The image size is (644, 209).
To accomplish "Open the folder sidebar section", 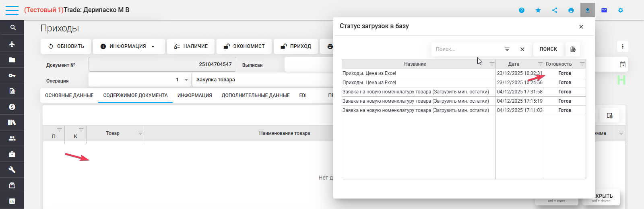I will [x=12, y=60].
